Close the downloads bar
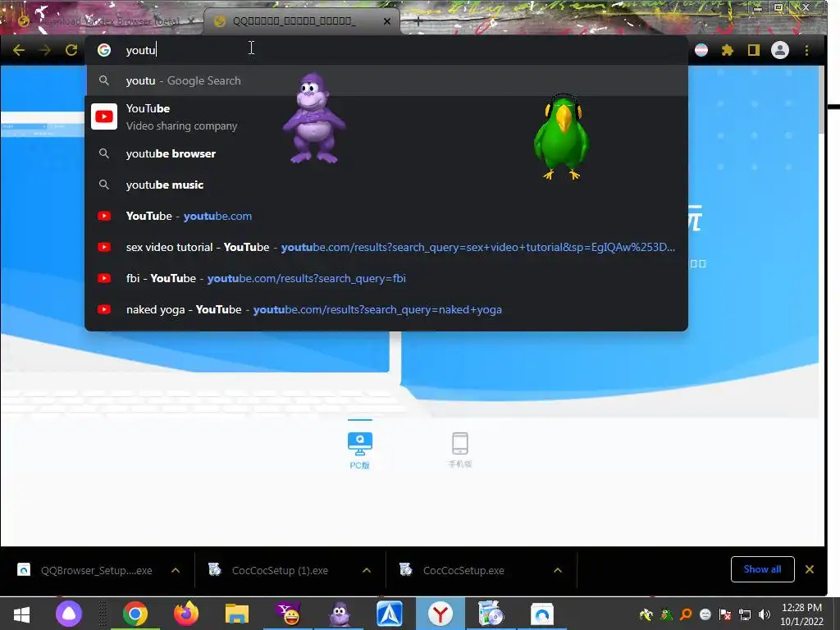 810,569
